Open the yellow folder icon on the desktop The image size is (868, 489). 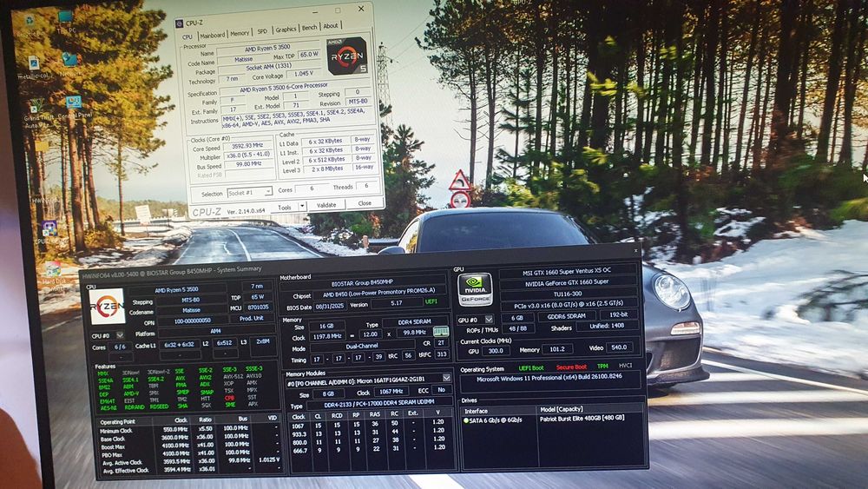tap(42, 146)
